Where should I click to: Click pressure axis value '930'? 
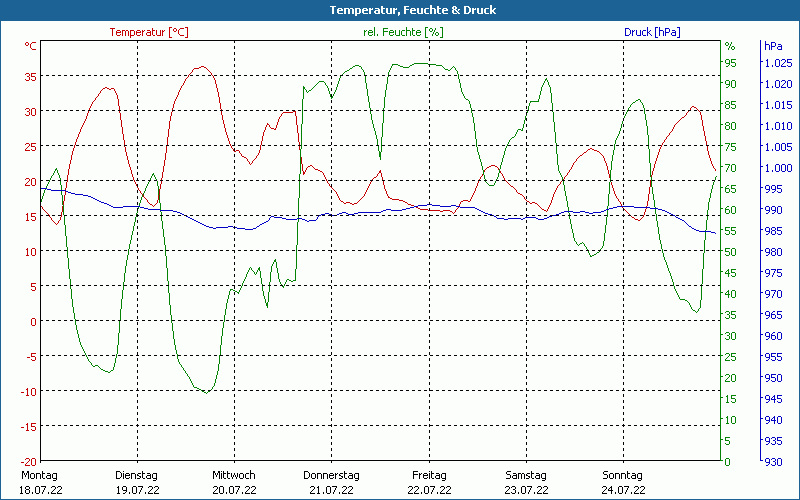(x=773, y=462)
